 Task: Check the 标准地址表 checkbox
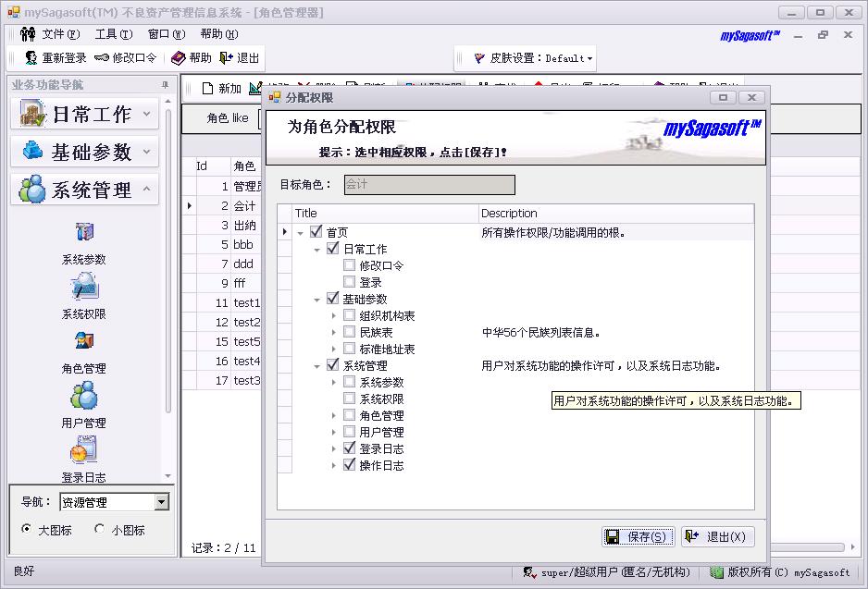(x=349, y=348)
